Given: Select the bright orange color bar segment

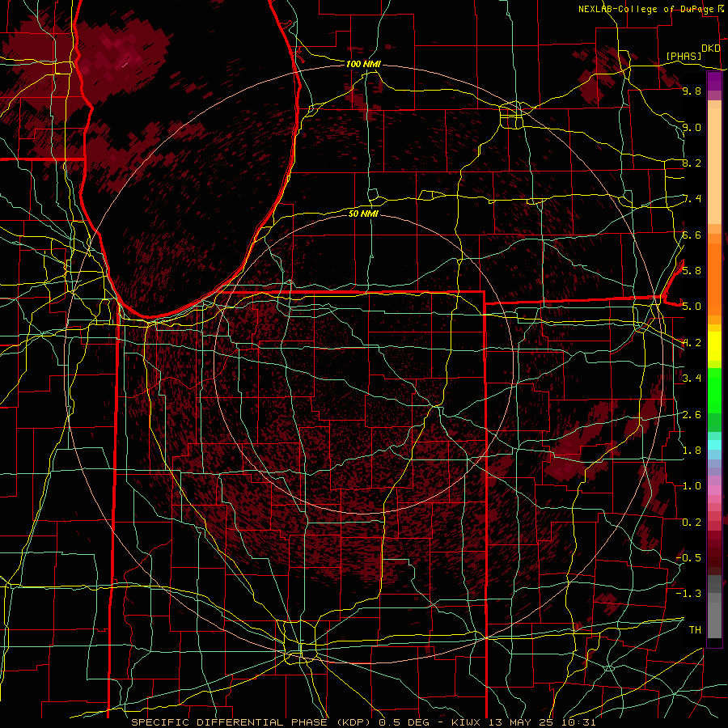Looking at the screenshot, I should coord(714,278).
